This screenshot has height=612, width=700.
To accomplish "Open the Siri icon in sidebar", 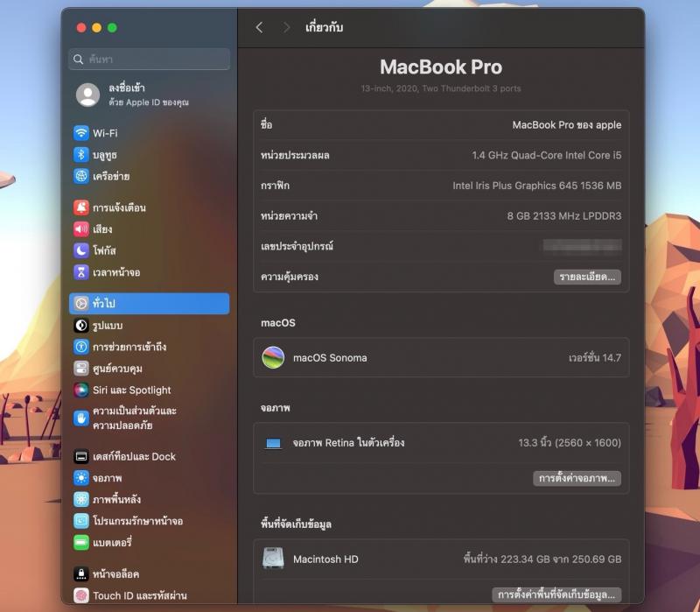I will pyautogui.click(x=80, y=390).
